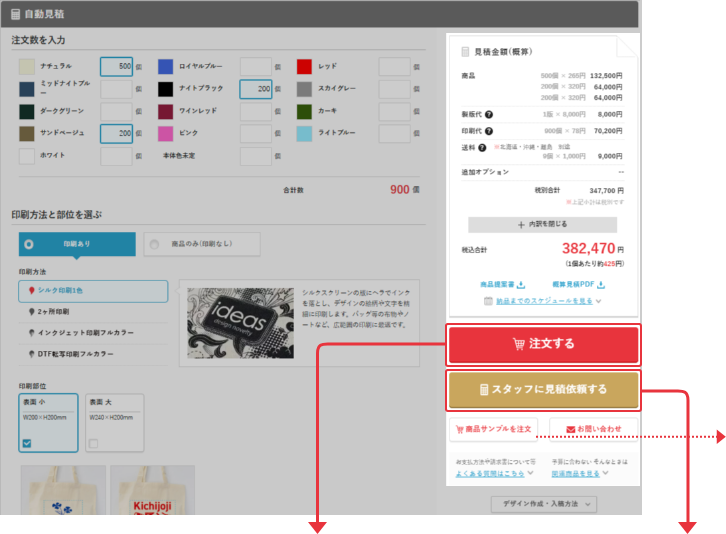Click the calculator icon on スタッフに見積依頼する
Screen dimensions: 726x534
(484, 389)
